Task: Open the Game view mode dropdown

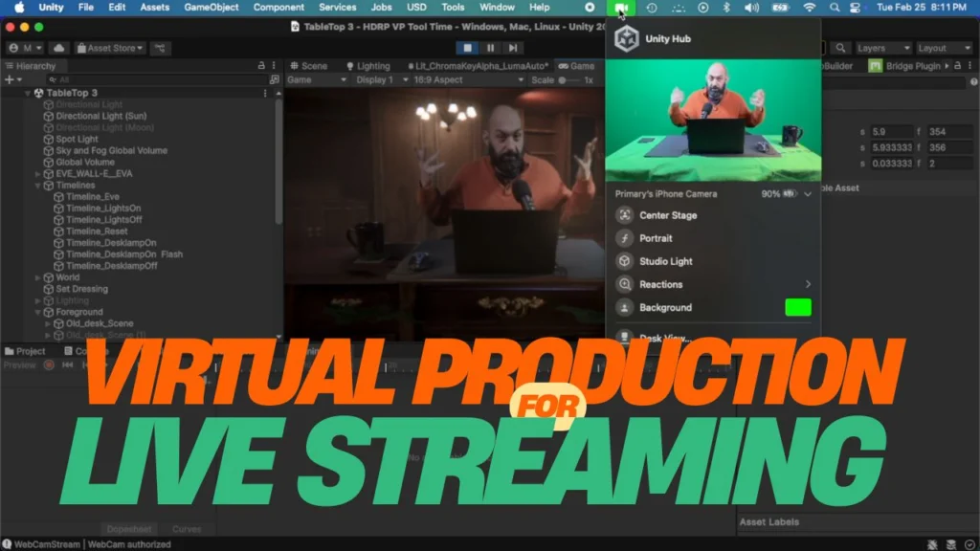Action: pyautogui.click(x=316, y=80)
